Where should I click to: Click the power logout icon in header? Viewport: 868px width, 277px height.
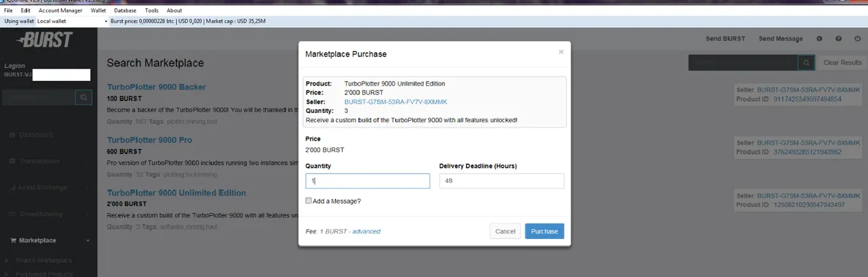coord(858,39)
